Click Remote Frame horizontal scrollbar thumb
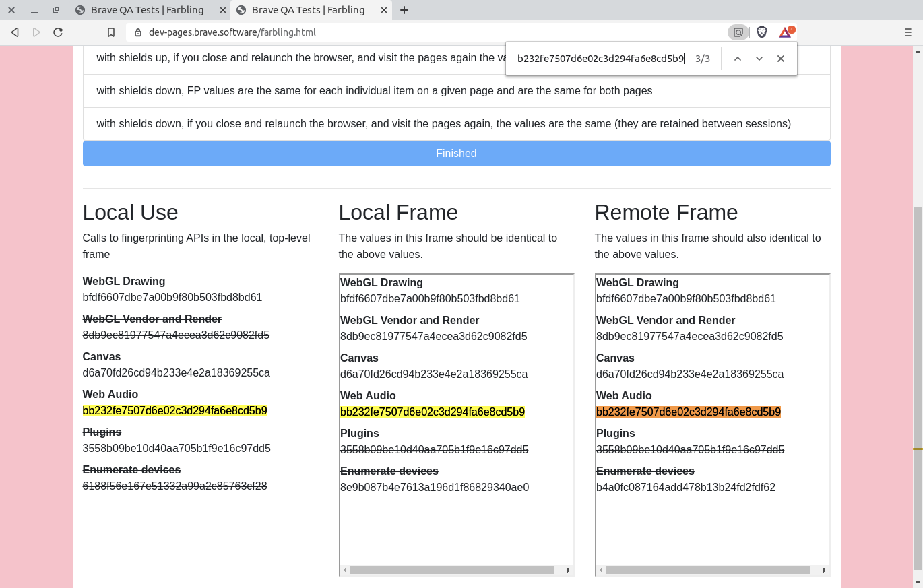Viewport: 923px width, 588px height. 708,570
